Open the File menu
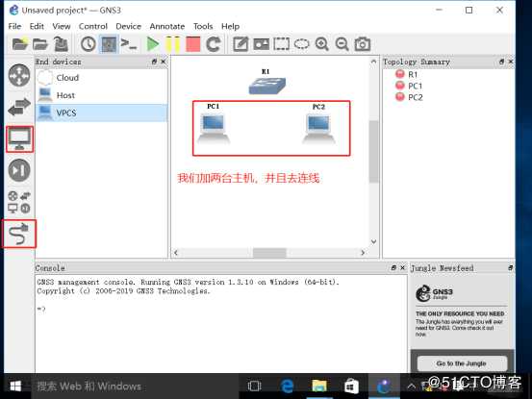 click(14, 27)
